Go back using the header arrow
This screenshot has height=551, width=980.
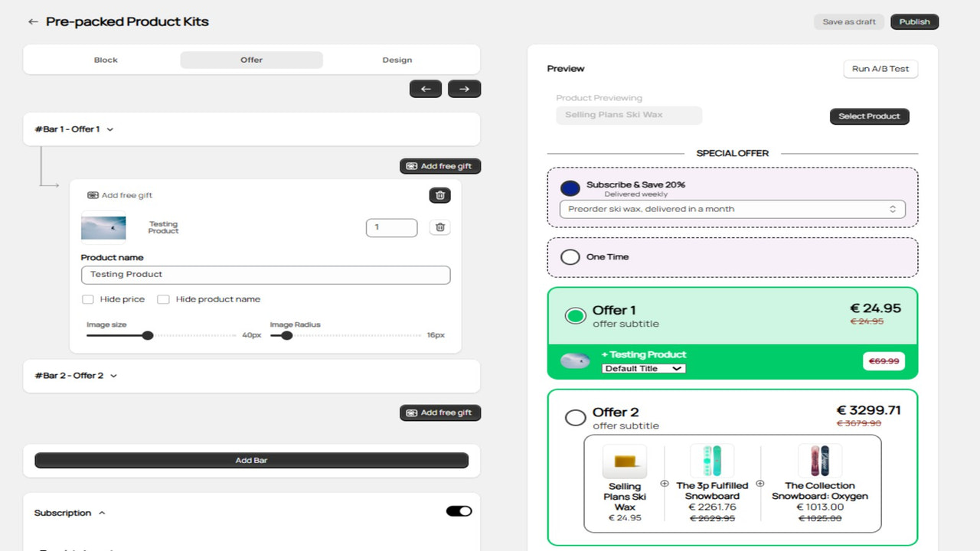point(33,22)
